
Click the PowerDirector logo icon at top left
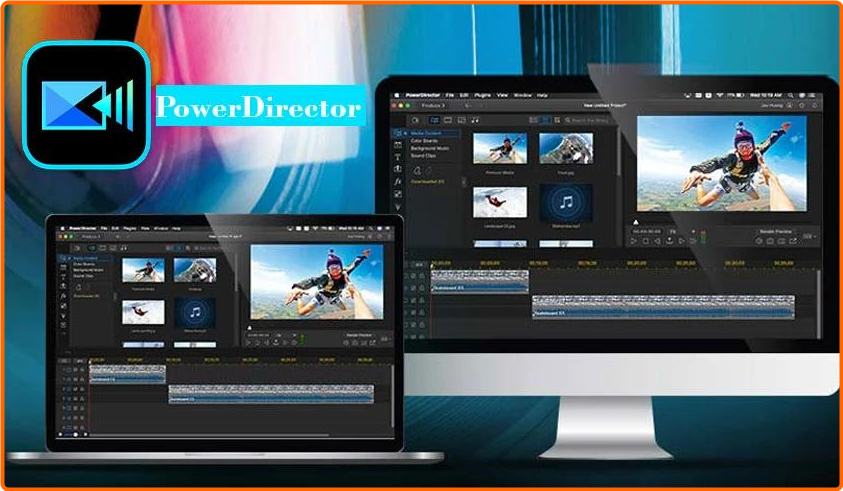[86, 105]
